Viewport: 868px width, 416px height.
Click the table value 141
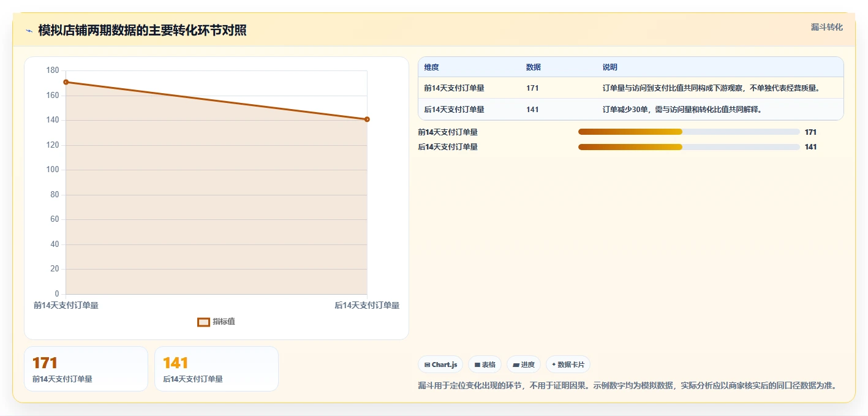point(532,110)
